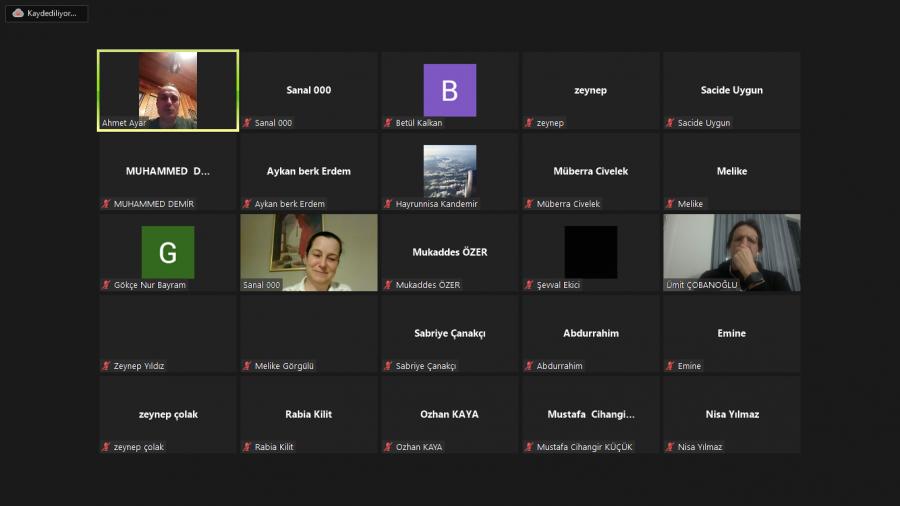Click the Mukaddes ÖZER participant tile
The width and height of the screenshot is (900, 506).
449,253
